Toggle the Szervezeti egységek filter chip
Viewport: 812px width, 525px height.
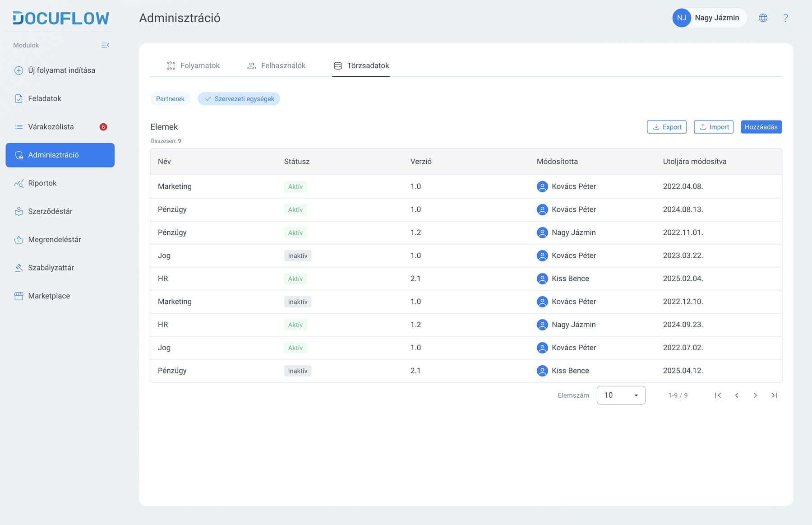239,99
